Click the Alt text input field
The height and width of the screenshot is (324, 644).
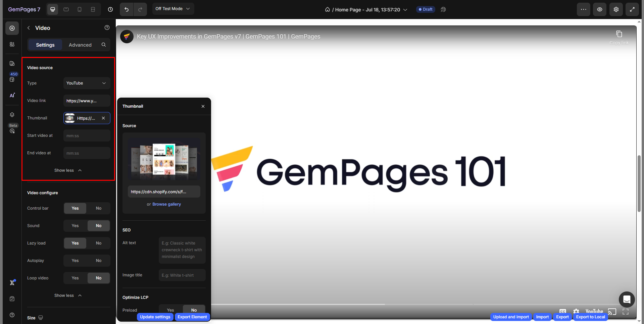[182, 250]
